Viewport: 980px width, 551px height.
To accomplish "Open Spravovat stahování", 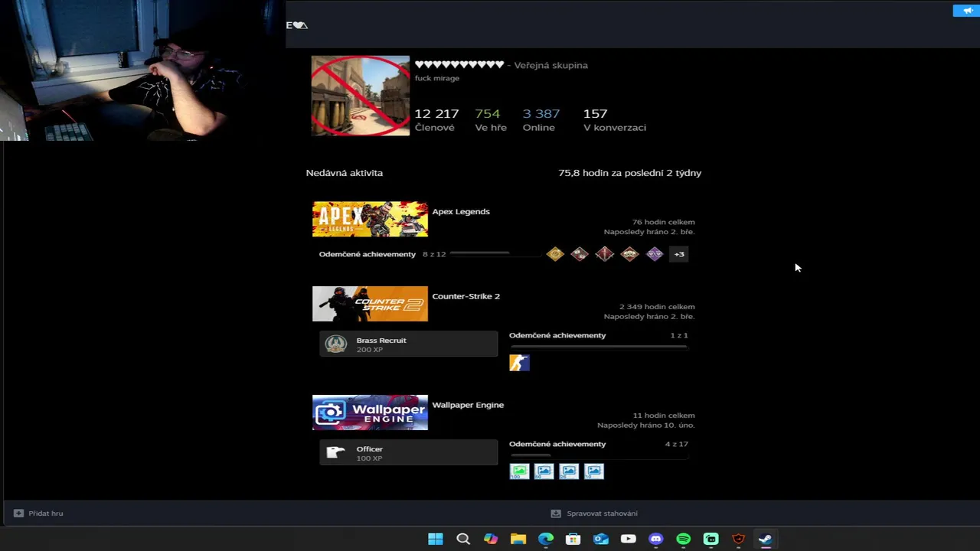I will pyautogui.click(x=603, y=514).
